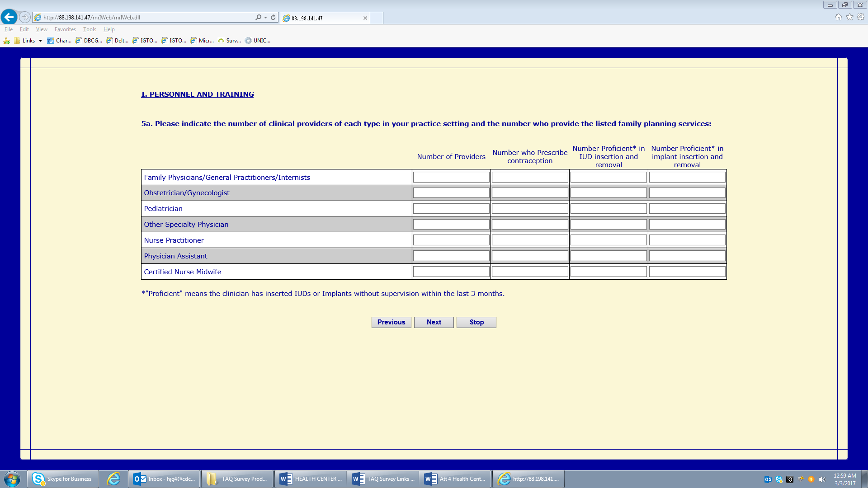Click Obstetrician/Gynecologist IUD proficiency field
Viewport: 868px width, 488px height.
coord(608,193)
